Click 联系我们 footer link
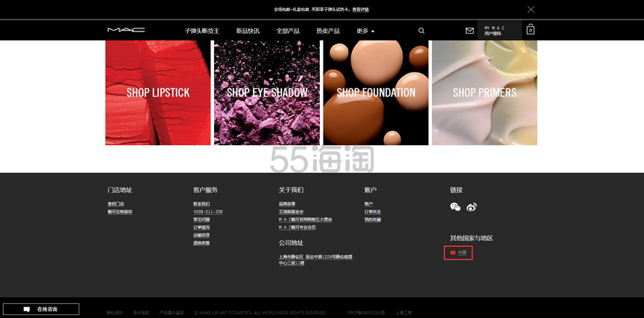The width and height of the screenshot is (644, 318). [201, 204]
